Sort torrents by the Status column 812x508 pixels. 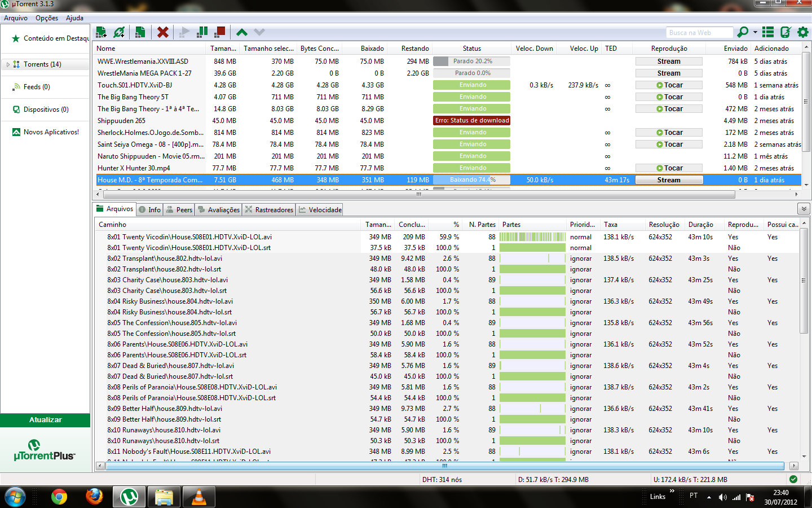click(472, 49)
